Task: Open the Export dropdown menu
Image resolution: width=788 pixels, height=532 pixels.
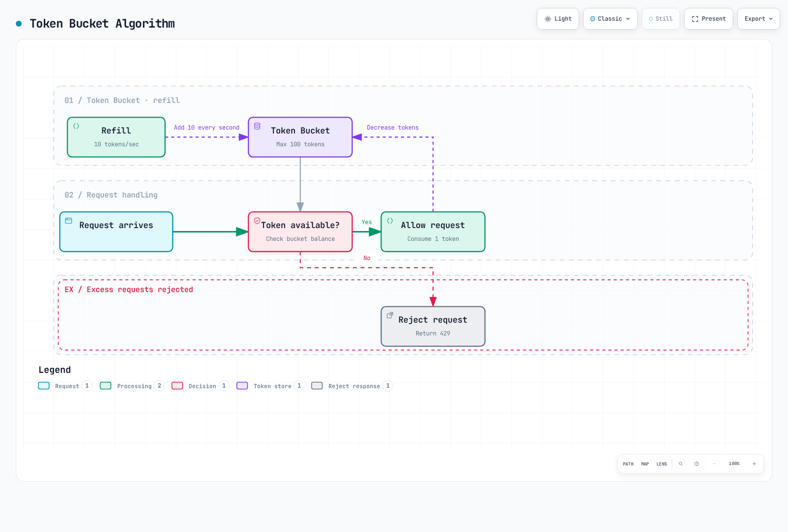Action: pyautogui.click(x=758, y=19)
